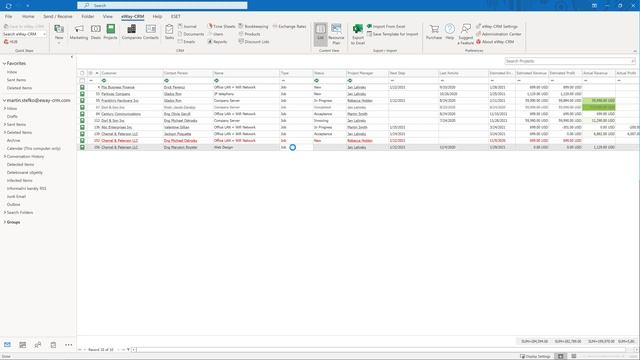Open Reports
Viewport: 640px width, 360px height.
[x=217, y=42]
